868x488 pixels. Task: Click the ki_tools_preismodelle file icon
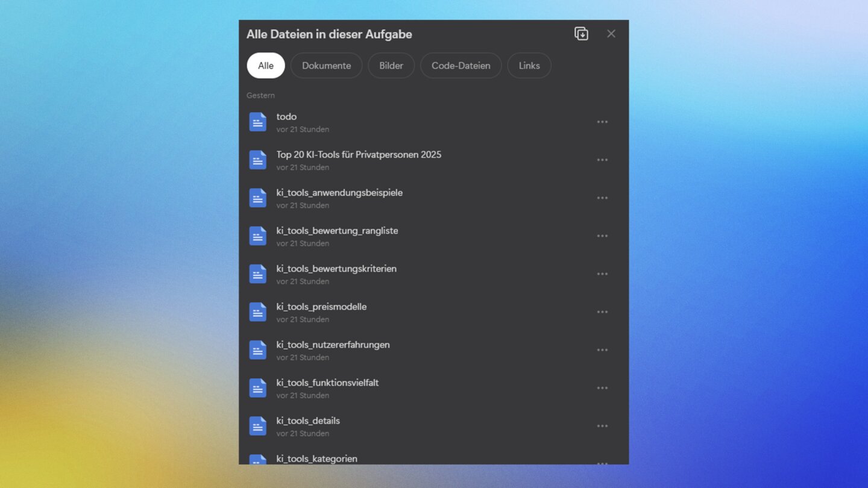point(258,312)
